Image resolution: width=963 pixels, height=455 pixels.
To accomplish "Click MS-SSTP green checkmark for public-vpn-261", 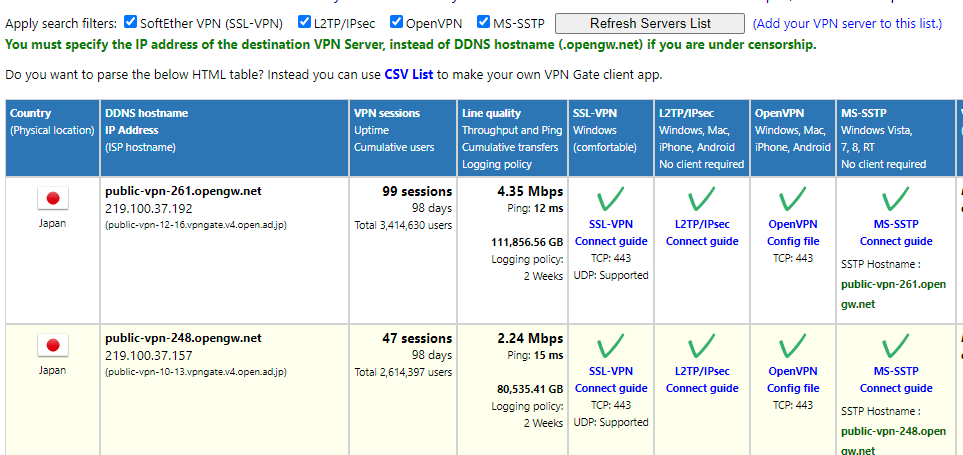I will point(895,199).
